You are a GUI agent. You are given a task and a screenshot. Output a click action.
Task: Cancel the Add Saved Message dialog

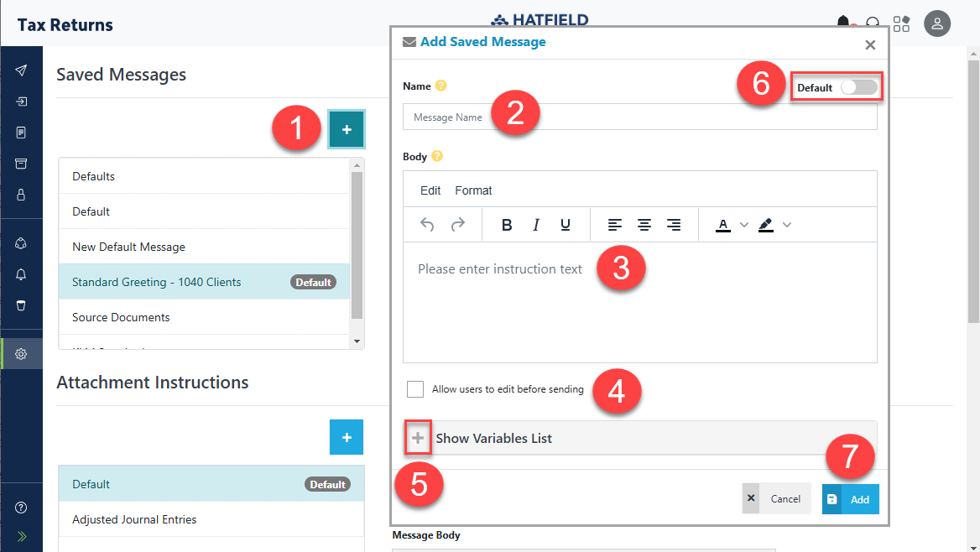777,499
